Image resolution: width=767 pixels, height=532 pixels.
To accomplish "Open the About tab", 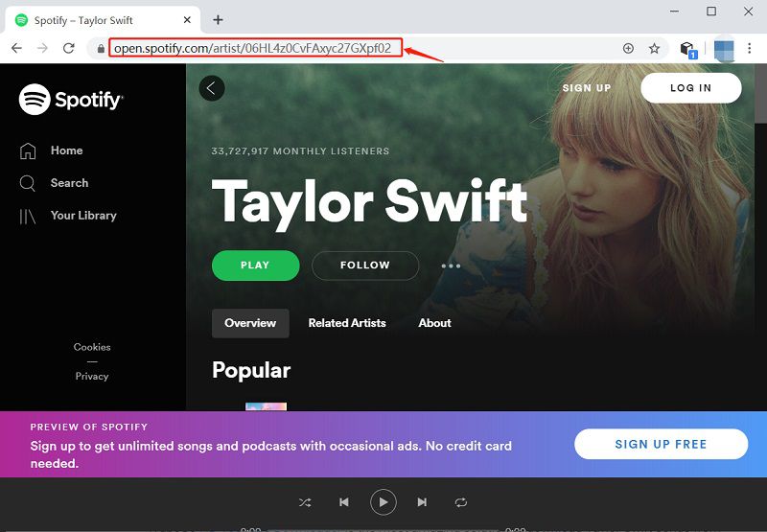I will [x=434, y=323].
